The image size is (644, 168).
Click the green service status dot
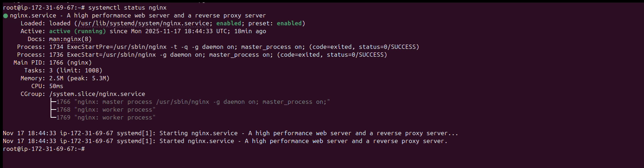(x=5, y=16)
